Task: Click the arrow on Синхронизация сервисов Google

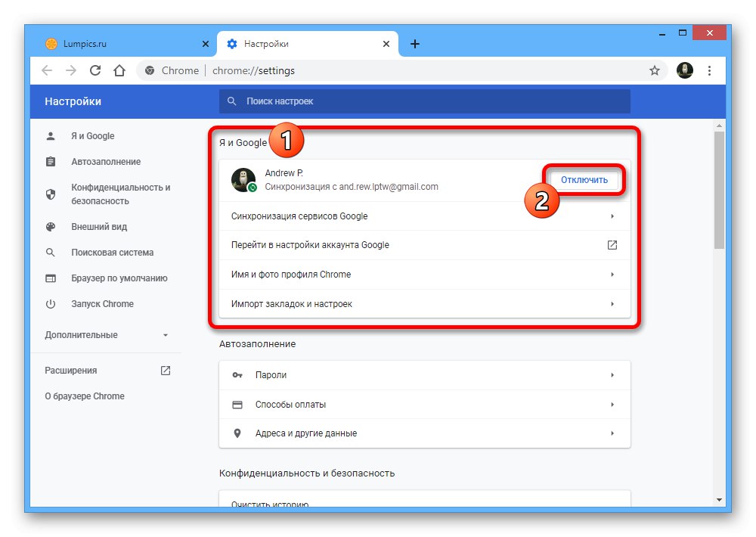Action: click(612, 216)
